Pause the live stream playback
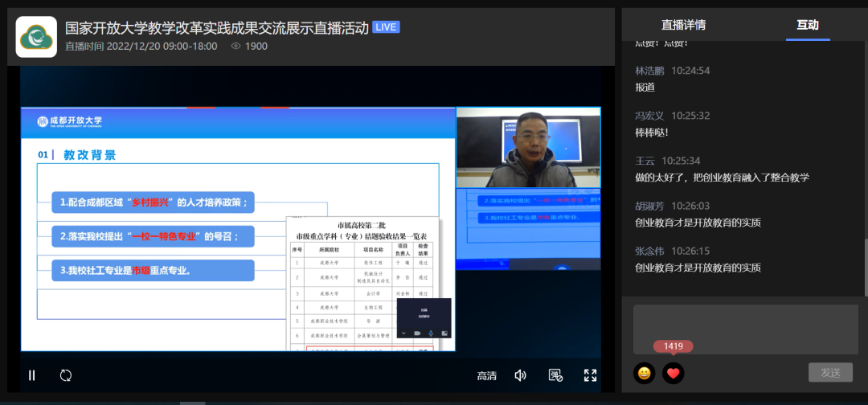868x405 pixels. 32,375
